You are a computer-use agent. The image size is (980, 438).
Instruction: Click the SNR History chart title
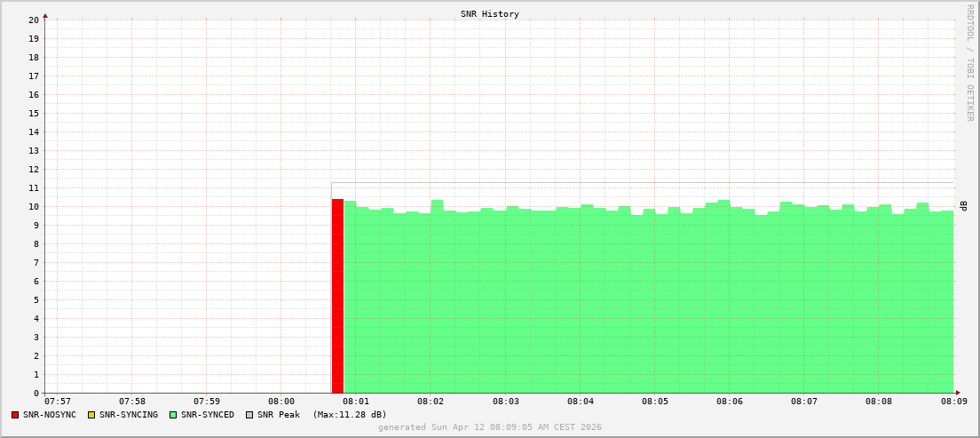tap(490, 14)
